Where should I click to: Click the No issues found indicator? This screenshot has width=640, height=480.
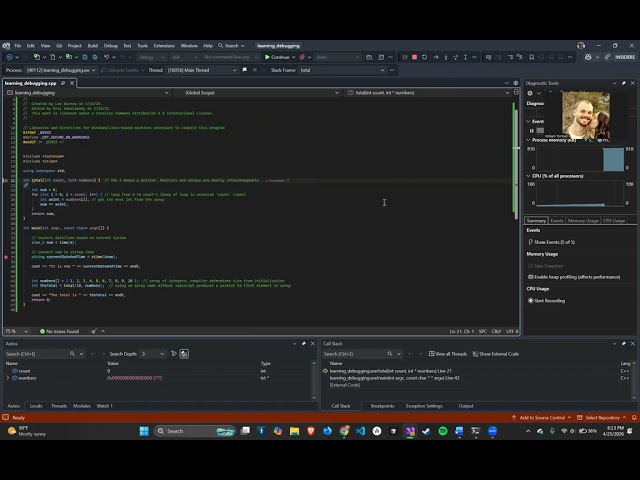[x=59, y=331]
